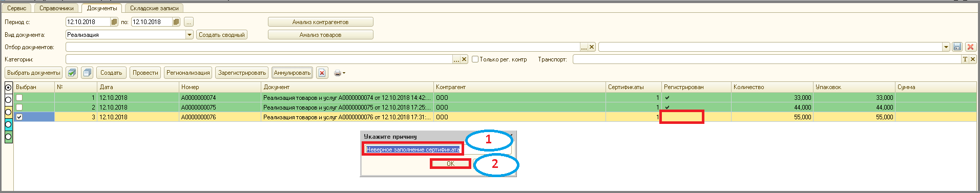Viewport: 980px width, 193px height.
Task: Open selection ellipsis for Отбор документов field
Action: (583, 47)
